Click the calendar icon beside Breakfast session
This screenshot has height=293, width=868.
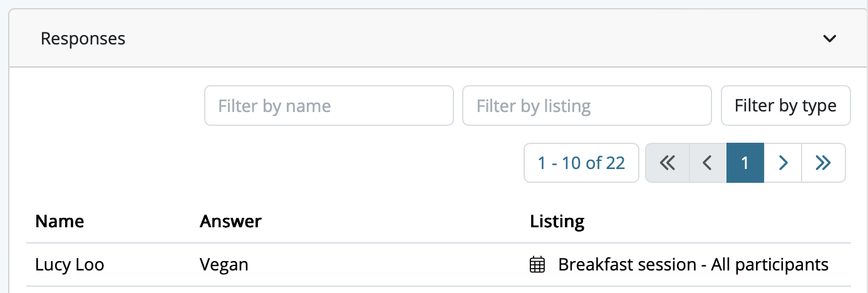[x=537, y=265]
